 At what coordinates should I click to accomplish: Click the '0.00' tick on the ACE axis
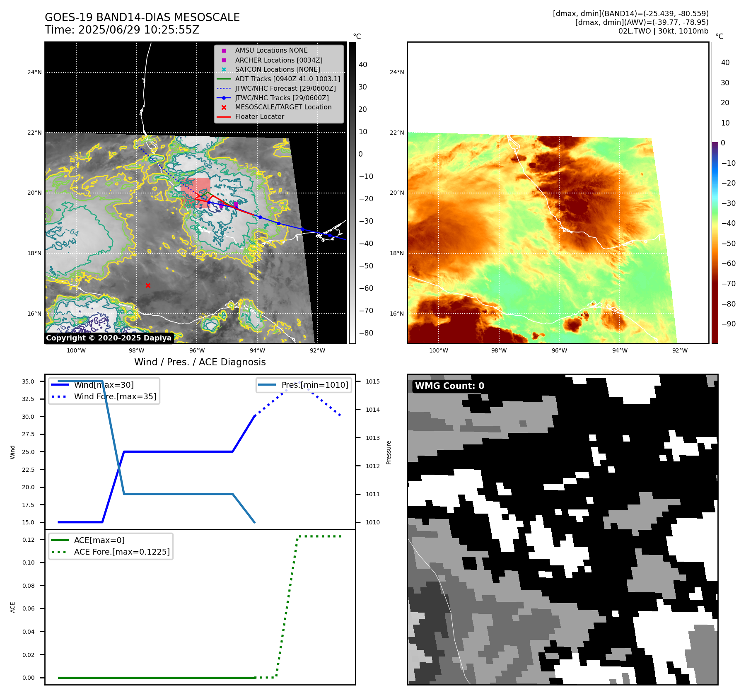tap(28, 678)
